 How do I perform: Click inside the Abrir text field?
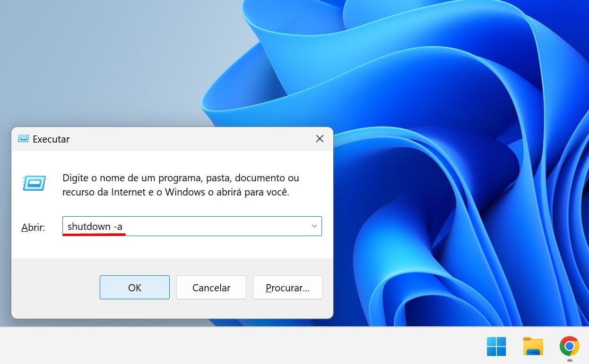213,227
